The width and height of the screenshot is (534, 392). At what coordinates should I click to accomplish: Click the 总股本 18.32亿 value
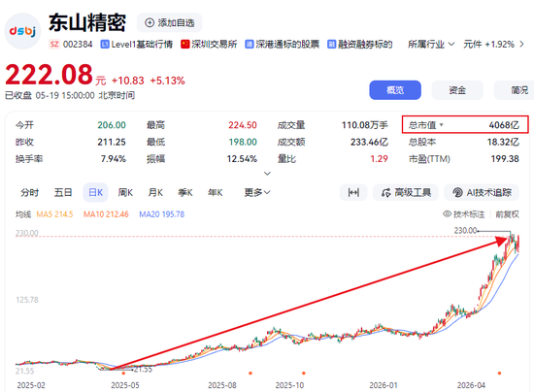click(x=503, y=142)
